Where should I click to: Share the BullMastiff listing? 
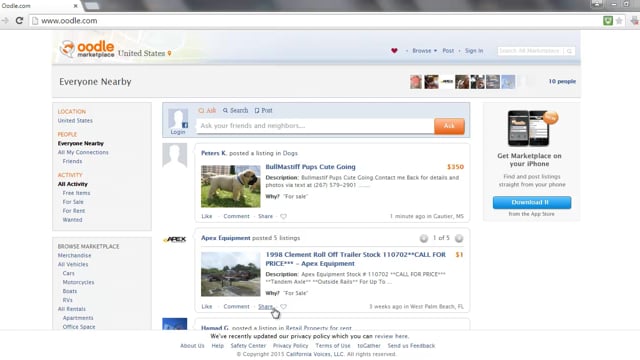(265, 216)
